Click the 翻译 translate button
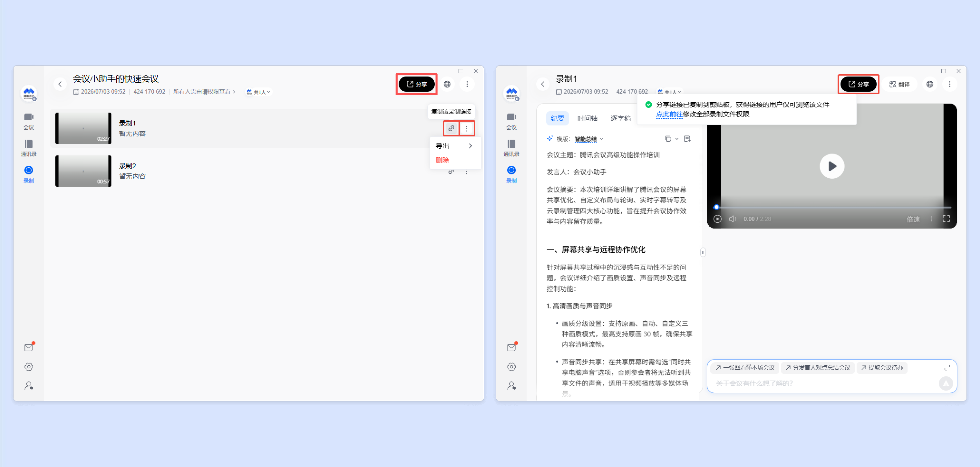The width and height of the screenshot is (980, 467). [900, 84]
